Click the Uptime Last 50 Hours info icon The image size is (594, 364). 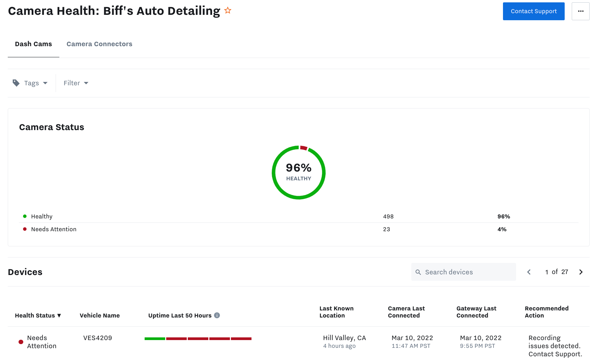point(217,315)
